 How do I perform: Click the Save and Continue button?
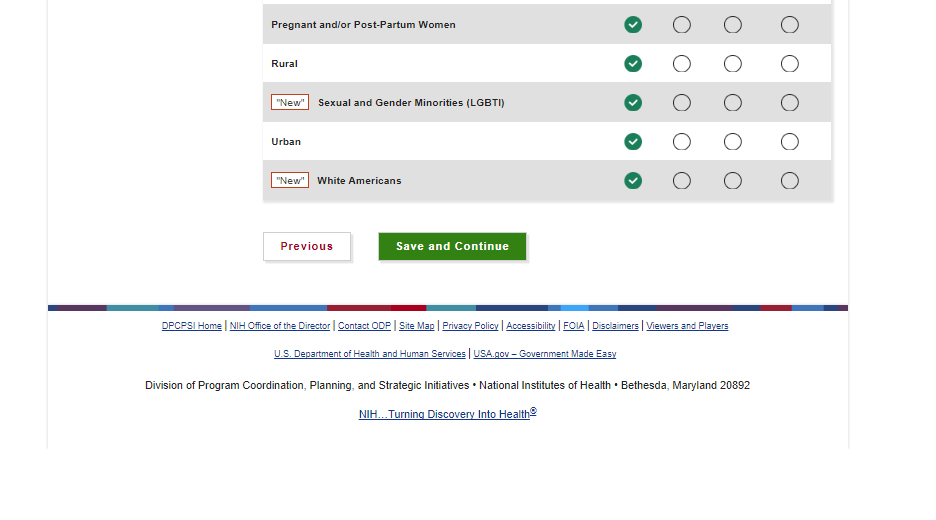pos(452,247)
